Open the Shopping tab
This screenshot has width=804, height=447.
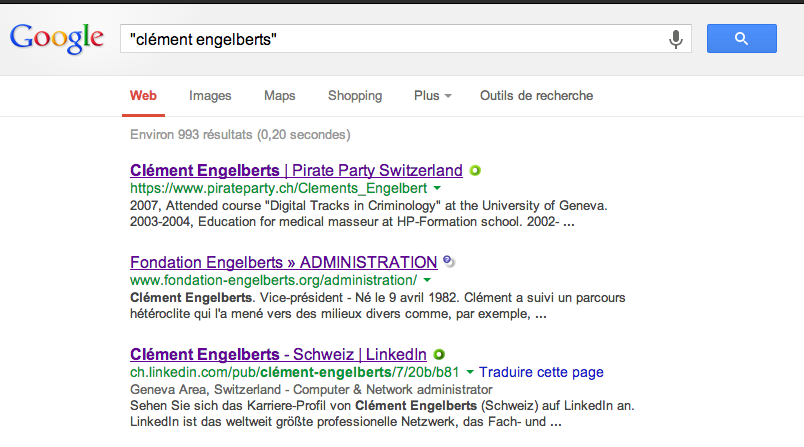[355, 96]
